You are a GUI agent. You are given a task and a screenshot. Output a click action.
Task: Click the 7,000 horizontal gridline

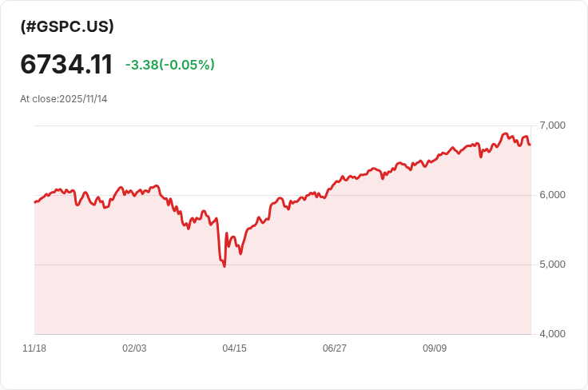[240, 125]
